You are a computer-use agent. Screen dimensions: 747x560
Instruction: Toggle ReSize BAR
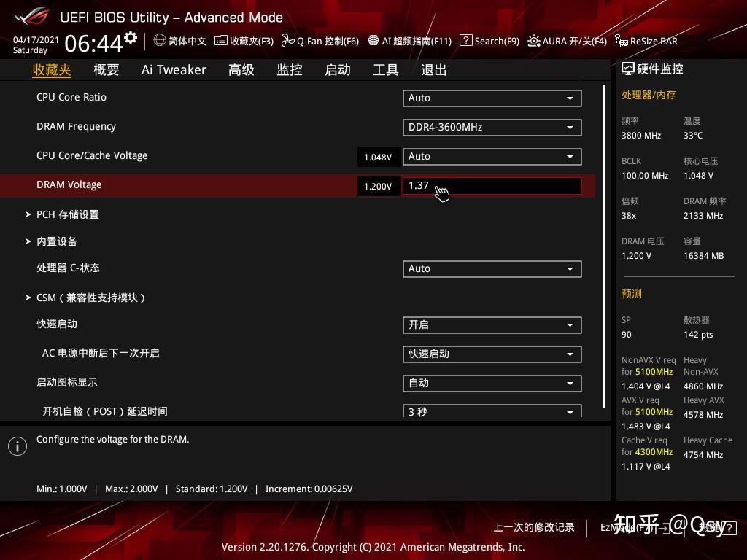(646, 41)
